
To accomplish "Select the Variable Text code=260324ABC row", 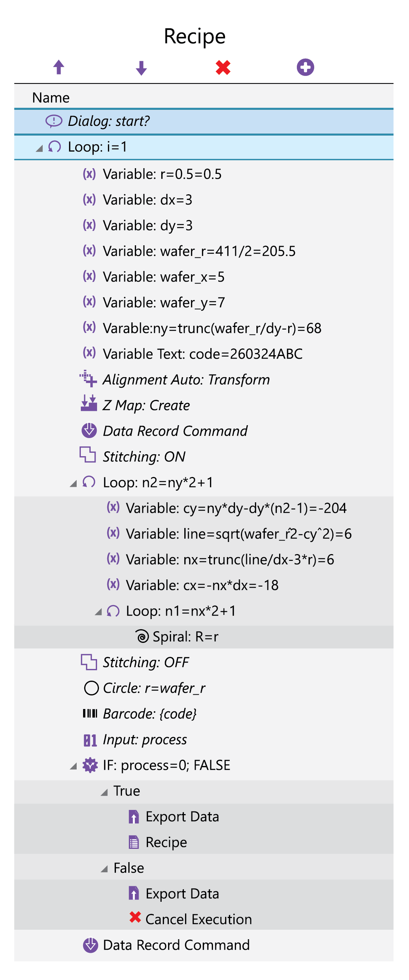I will point(202,354).
